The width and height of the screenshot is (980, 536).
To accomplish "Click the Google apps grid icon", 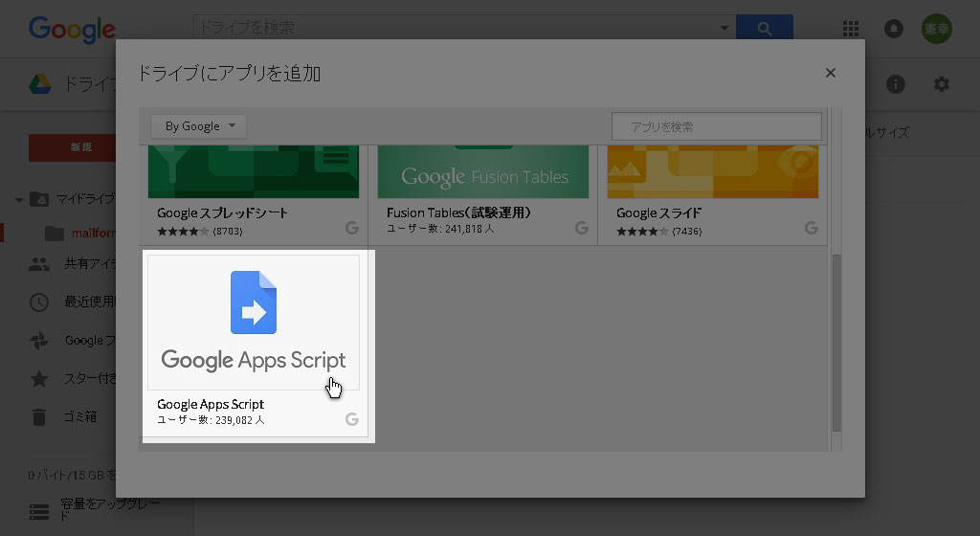I will point(850,29).
